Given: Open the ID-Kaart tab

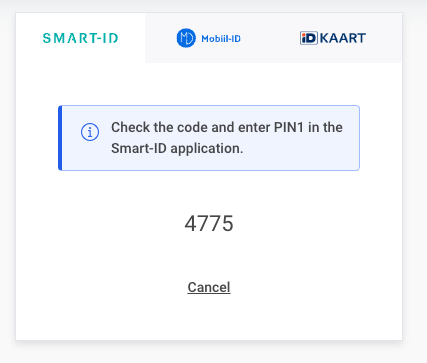Looking at the screenshot, I should [333, 38].
